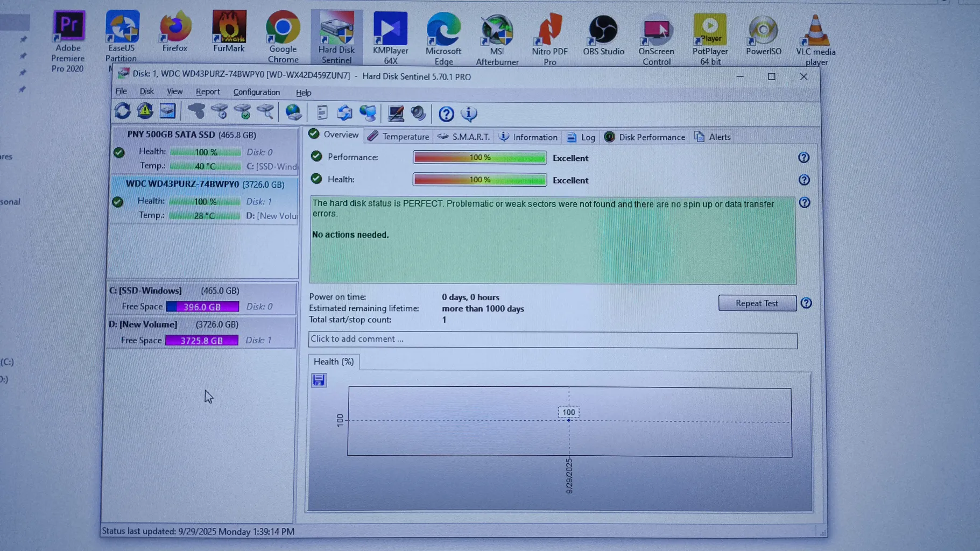Click help icon next to Performance bar
The width and height of the screenshot is (980, 551).
(803, 158)
